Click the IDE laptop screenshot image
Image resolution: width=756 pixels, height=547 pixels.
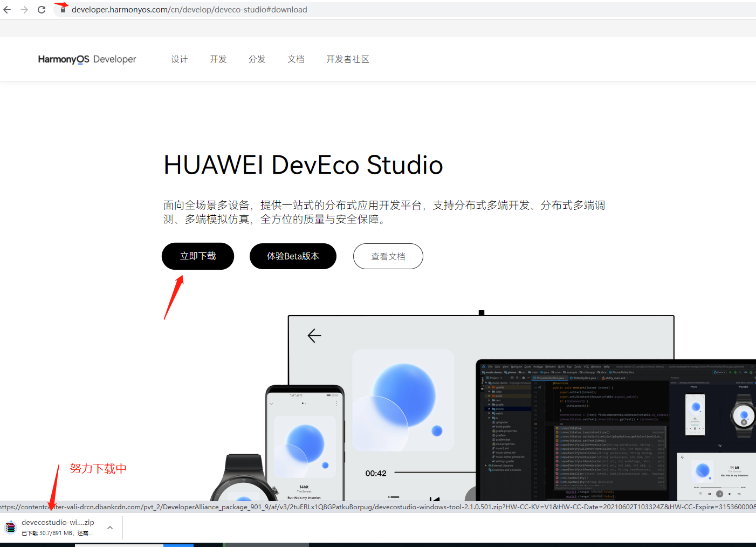(x=616, y=430)
